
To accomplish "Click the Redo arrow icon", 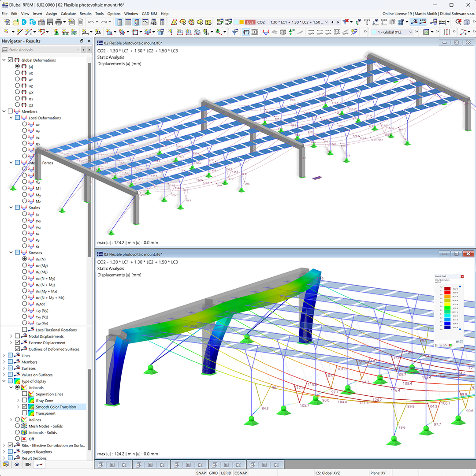I will click(104, 22).
